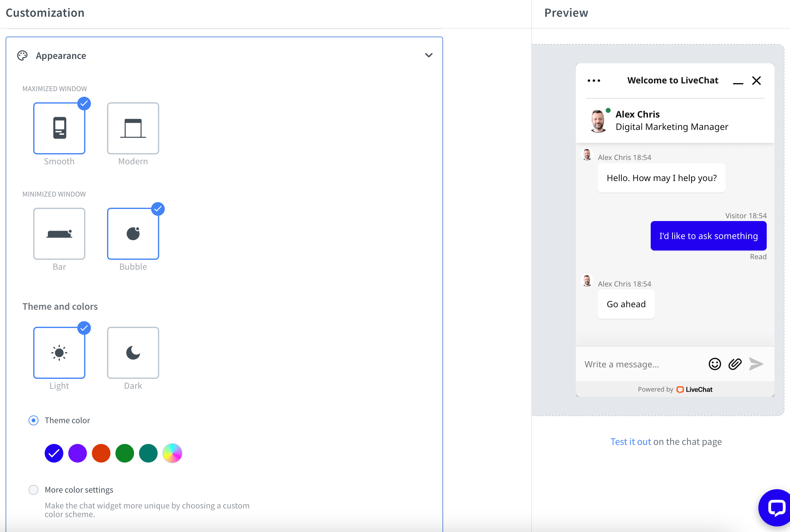Image resolution: width=790 pixels, height=532 pixels.
Task: Open the LiveChat floating chat bubble
Action: pyautogui.click(x=775, y=508)
